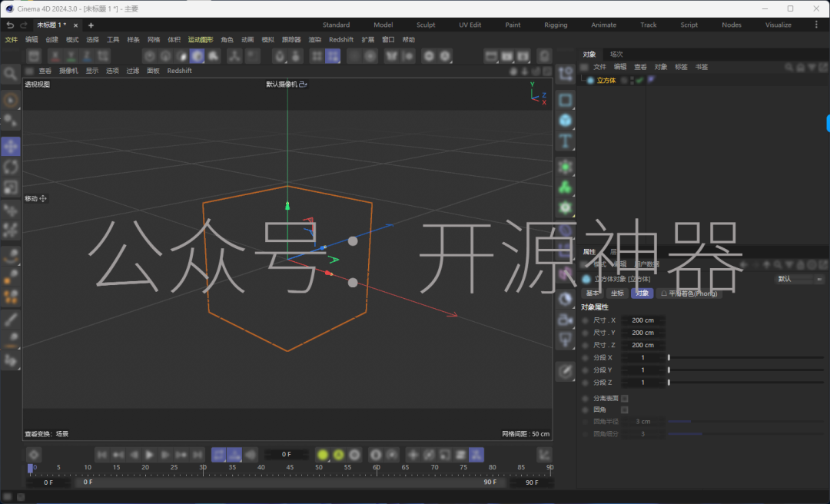Click the current frame field showing 0 F

coord(287,454)
